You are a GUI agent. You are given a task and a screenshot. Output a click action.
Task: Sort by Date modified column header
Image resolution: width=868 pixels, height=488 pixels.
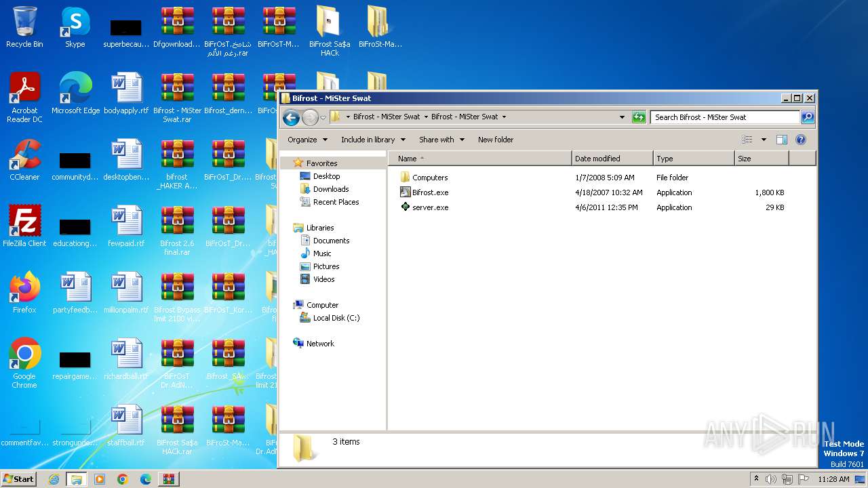point(613,159)
